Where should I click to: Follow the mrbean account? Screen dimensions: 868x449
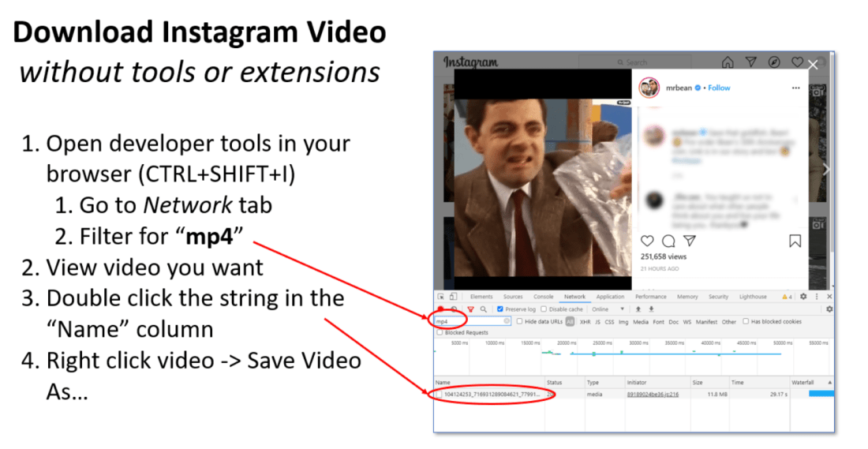[x=719, y=88]
